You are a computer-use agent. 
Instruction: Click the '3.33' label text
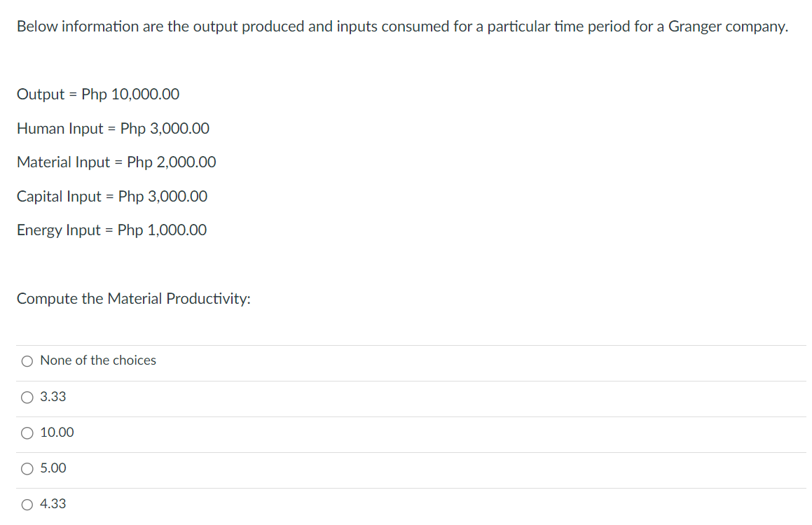point(53,397)
